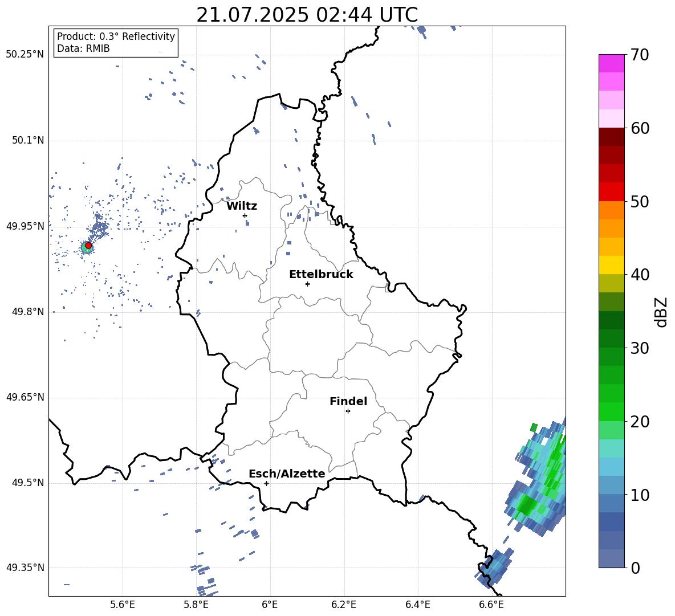Click the dBZ colorbar axis label
This screenshot has height=616, width=675.
point(661,312)
